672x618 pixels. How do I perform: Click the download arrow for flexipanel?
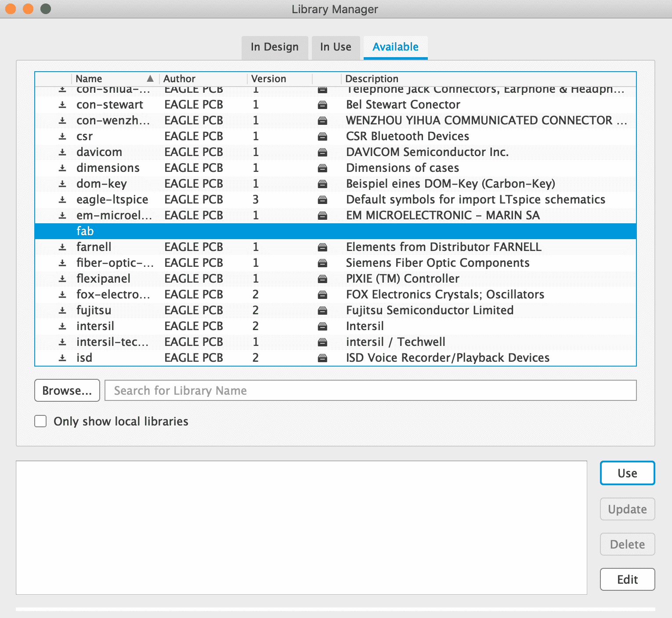click(62, 279)
